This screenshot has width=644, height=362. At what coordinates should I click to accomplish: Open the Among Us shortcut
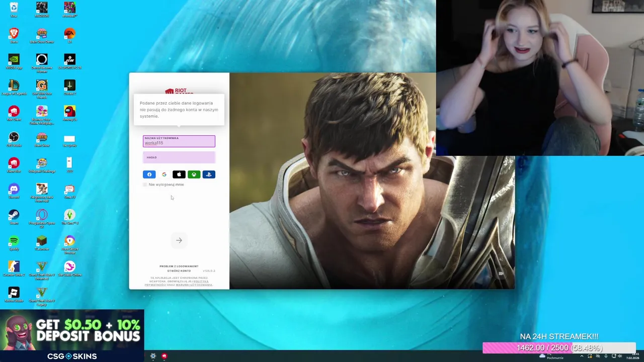tap(69, 113)
